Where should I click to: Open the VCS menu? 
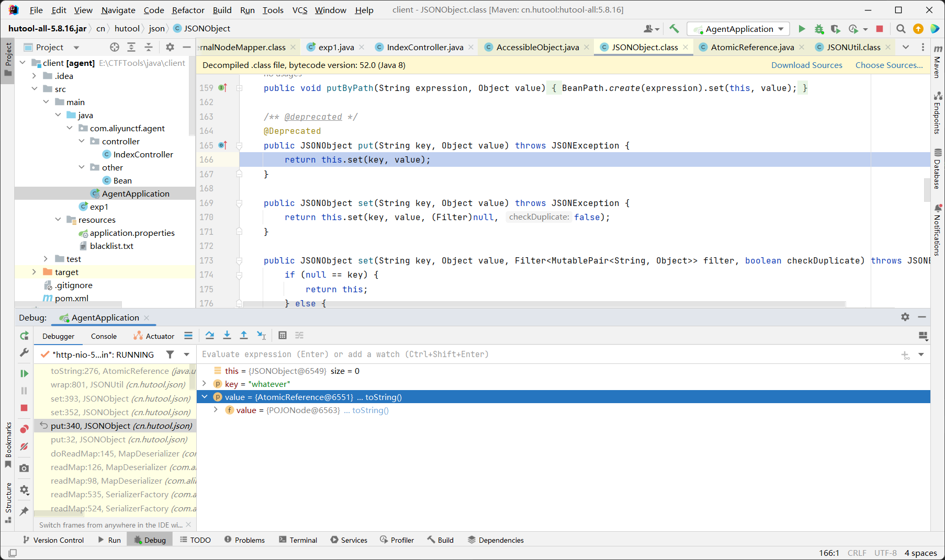tap(300, 10)
